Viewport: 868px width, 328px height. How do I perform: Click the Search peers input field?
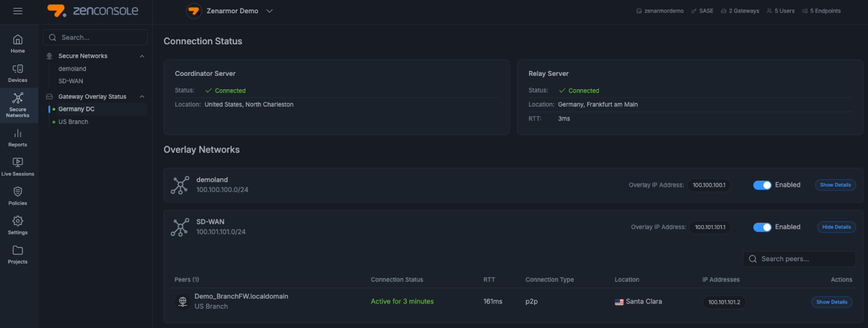coord(800,259)
